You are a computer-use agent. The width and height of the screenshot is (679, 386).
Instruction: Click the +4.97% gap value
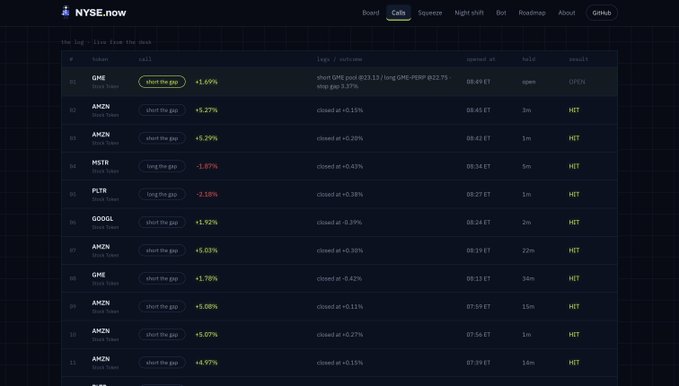point(207,363)
